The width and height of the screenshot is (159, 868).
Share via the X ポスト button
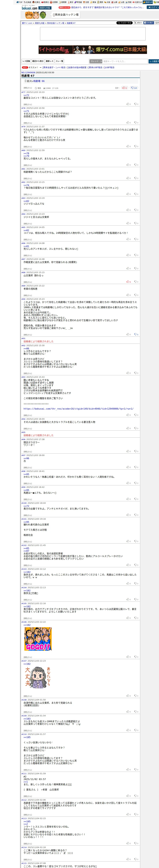(138, 23)
